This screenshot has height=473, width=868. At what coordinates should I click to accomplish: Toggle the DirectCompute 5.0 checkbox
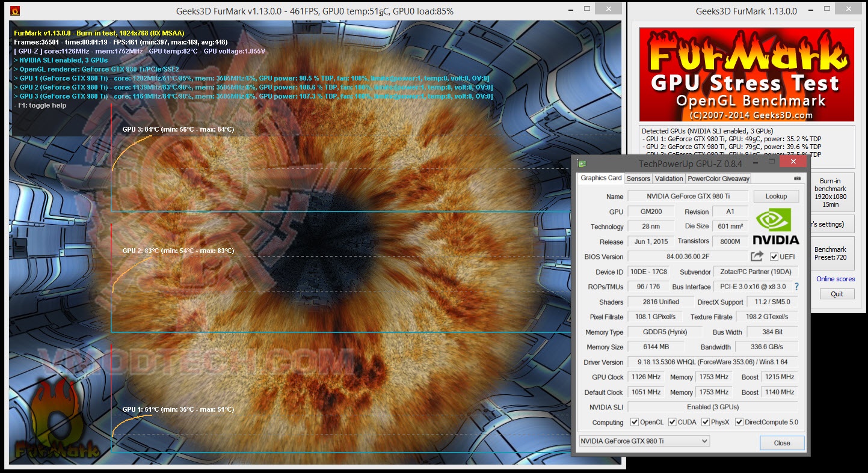[739, 423]
